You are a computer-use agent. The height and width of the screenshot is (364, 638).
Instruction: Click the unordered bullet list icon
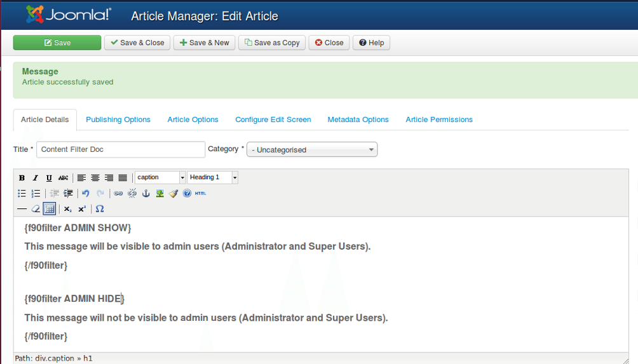pyautogui.click(x=22, y=194)
